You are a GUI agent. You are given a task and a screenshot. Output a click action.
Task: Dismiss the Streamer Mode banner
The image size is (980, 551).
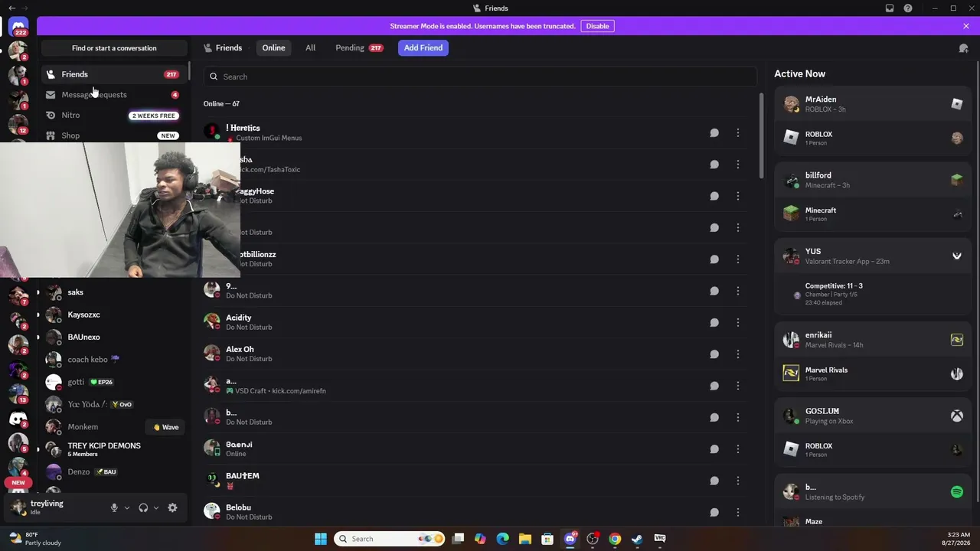[966, 26]
